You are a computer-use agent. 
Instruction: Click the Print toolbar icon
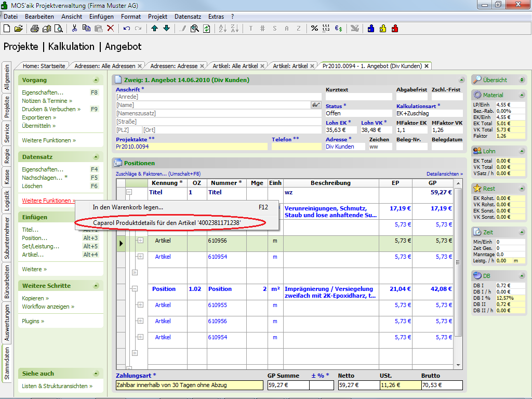click(35, 28)
